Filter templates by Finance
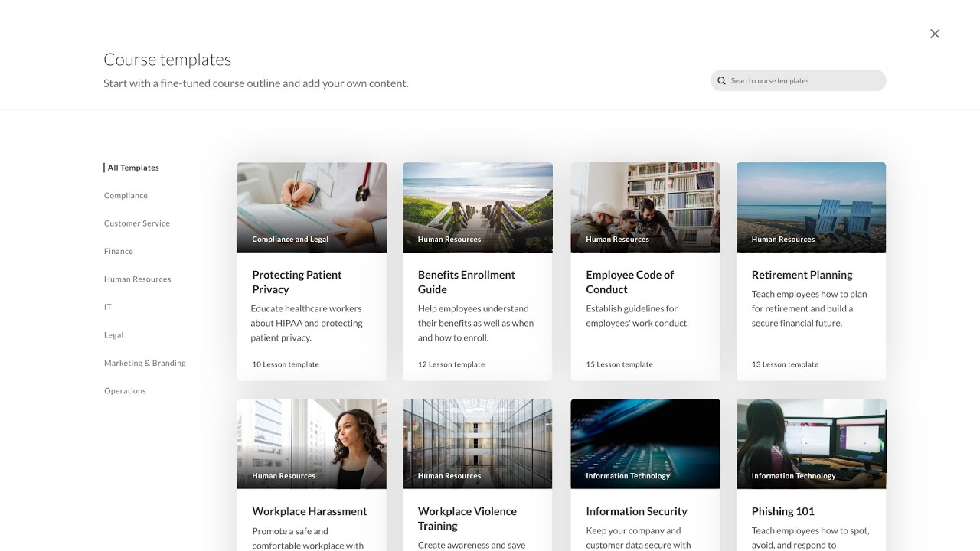The width and height of the screenshot is (980, 551). coord(119,252)
